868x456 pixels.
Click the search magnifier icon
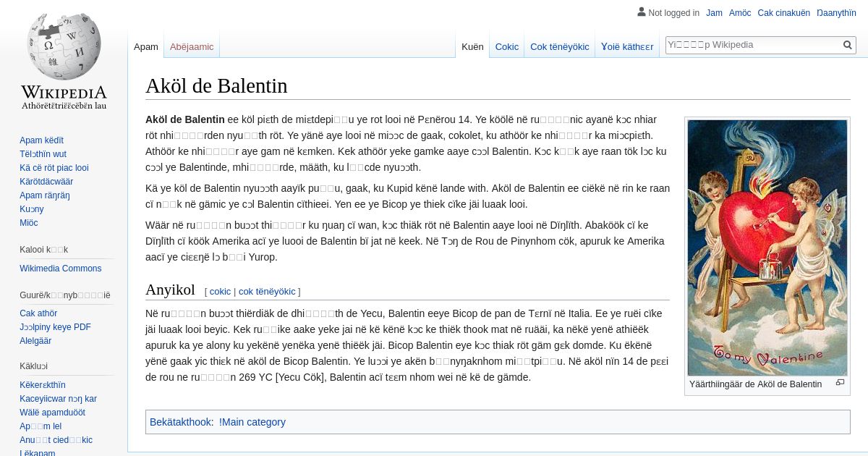coord(848,45)
